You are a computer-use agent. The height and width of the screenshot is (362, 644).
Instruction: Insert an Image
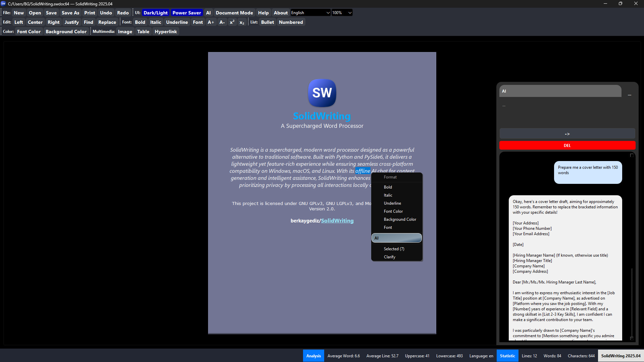coord(125,32)
